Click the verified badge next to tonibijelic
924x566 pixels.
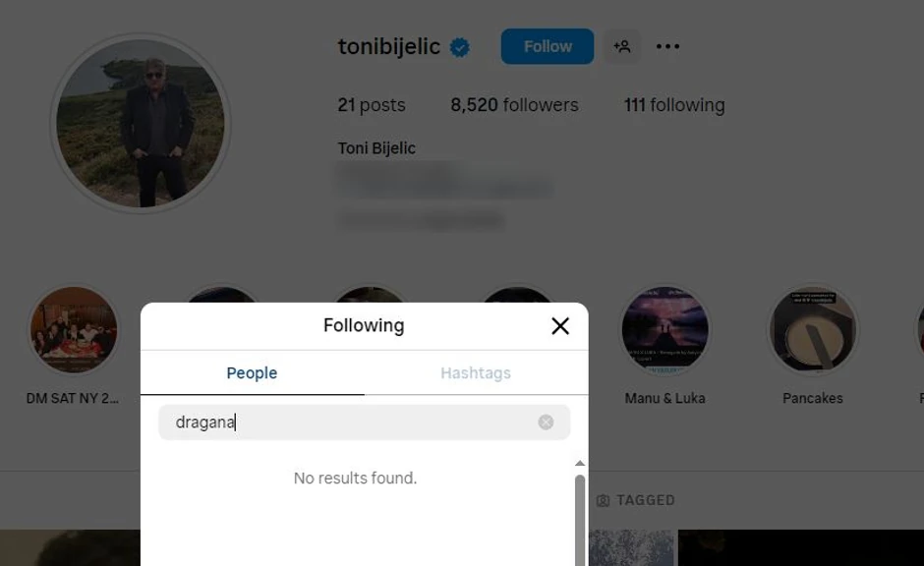(x=457, y=46)
